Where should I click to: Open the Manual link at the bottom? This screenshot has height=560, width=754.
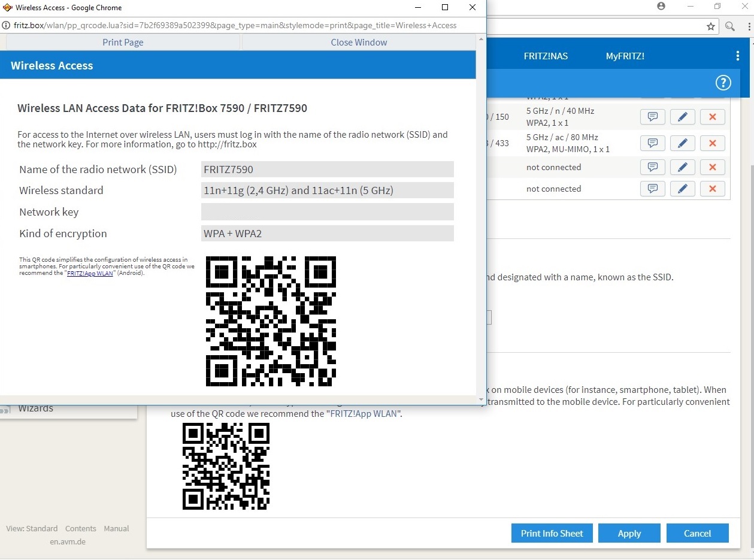(116, 528)
